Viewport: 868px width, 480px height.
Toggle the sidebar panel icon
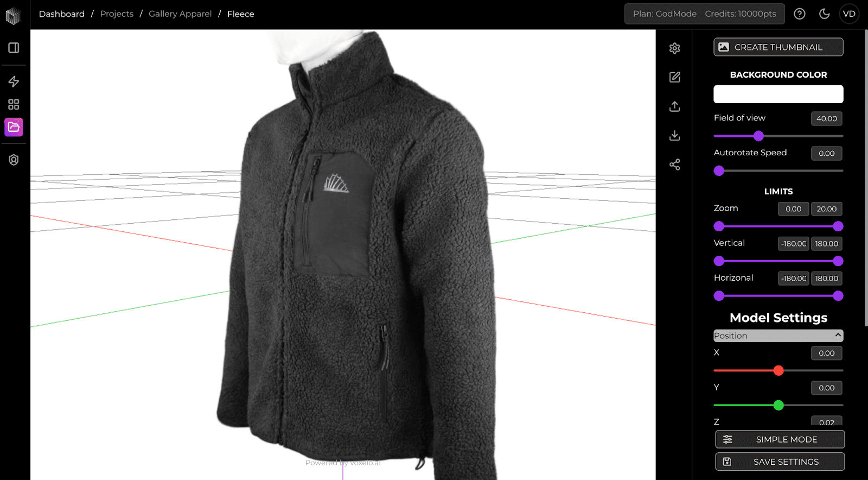(14, 48)
